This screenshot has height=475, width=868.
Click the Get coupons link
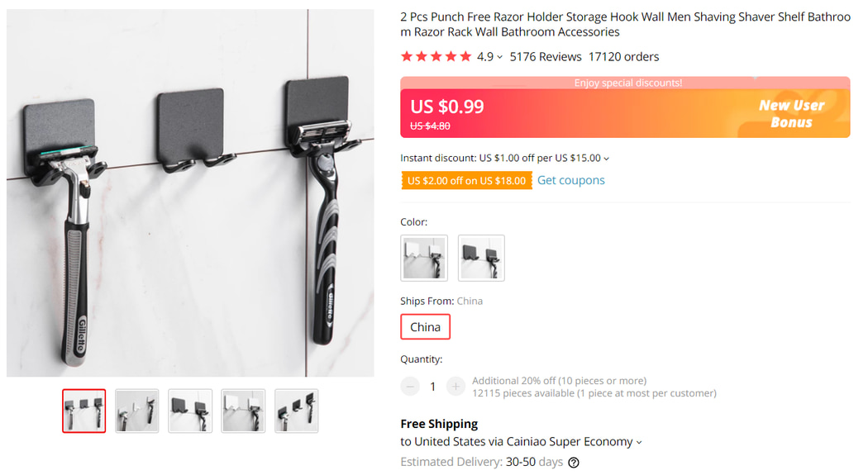coord(570,180)
